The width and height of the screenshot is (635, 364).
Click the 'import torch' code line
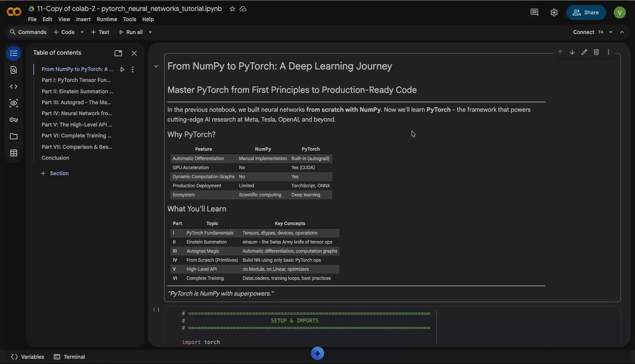click(201, 342)
